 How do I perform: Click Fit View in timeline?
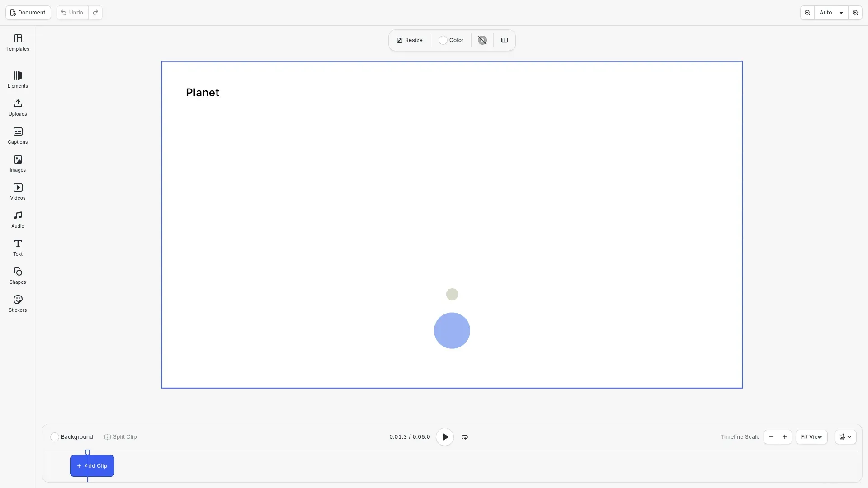point(811,437)
